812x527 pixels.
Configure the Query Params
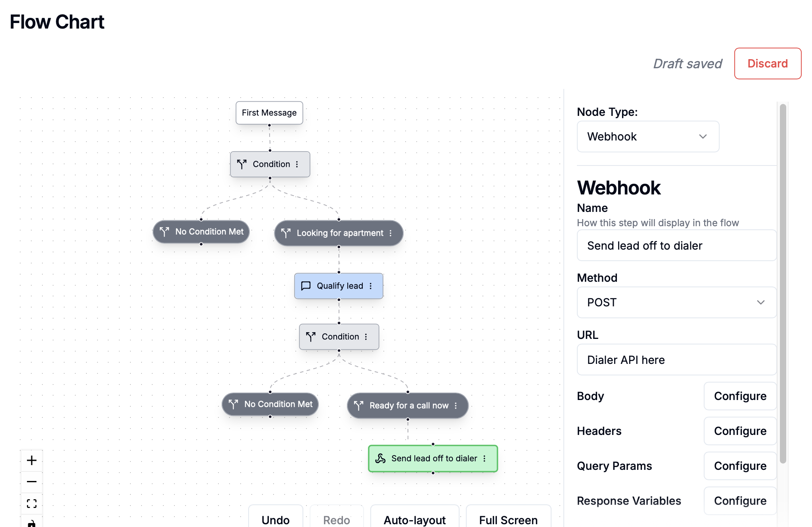[740, 466]
